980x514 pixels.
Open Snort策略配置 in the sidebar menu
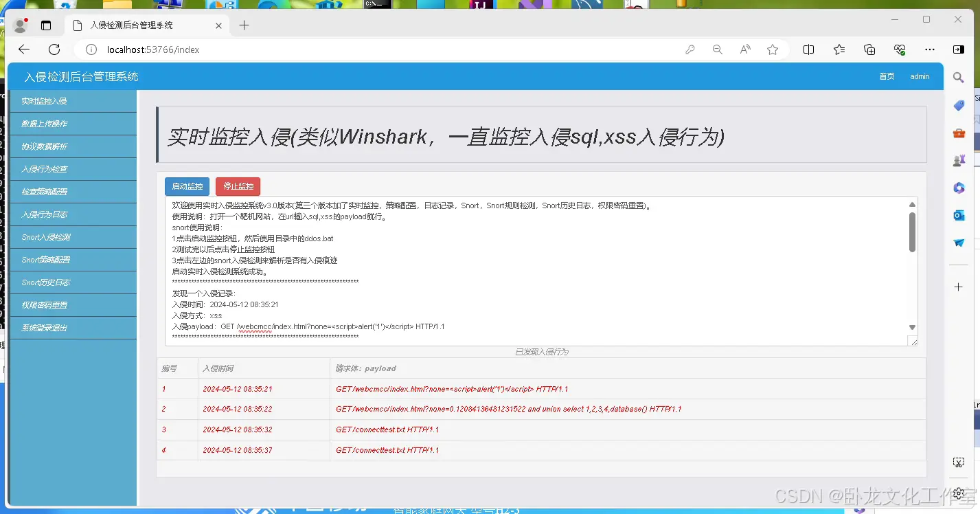click(73, 260)
